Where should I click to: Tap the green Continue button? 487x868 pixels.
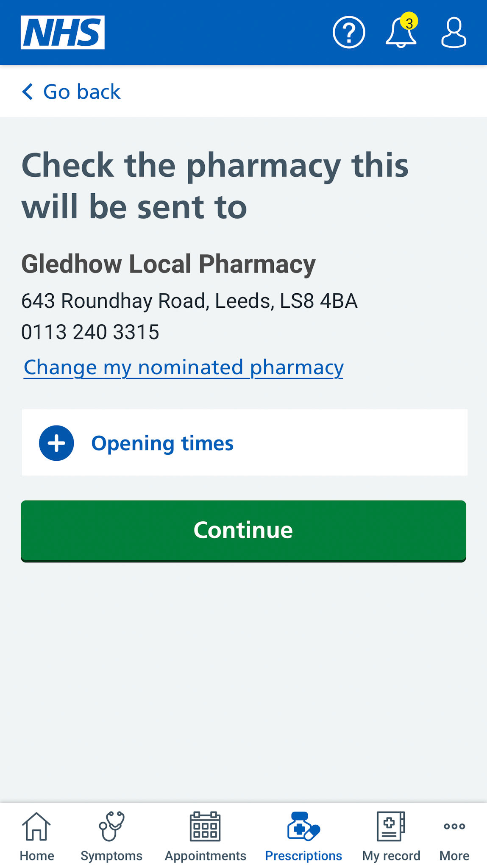tap(243, 531)
